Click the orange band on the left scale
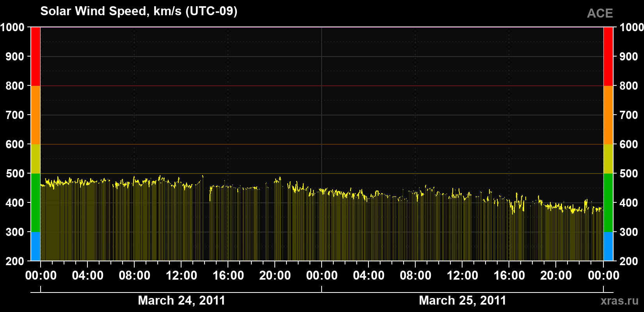 click(36, 115)
